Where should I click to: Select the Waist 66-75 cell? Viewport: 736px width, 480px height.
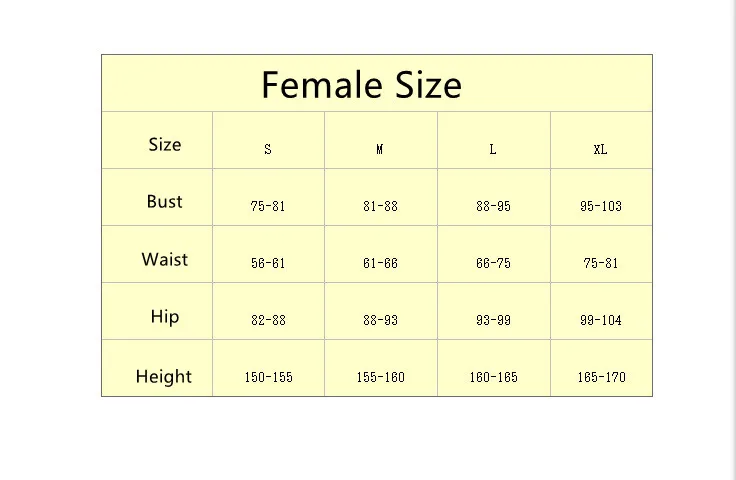click(493, 263)
